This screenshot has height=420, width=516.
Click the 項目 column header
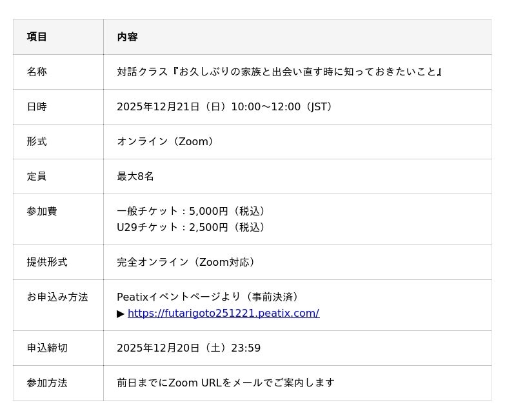(37, 37)
